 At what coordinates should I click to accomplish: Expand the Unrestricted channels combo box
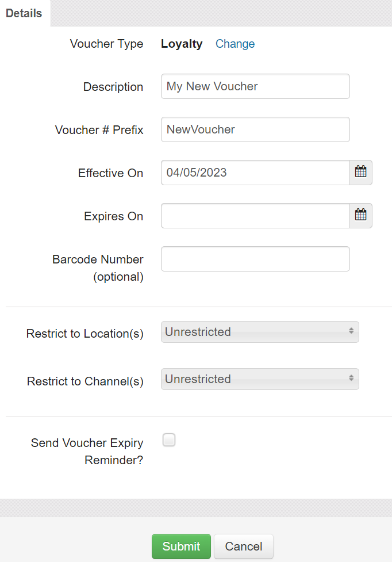tap(260, 379)
